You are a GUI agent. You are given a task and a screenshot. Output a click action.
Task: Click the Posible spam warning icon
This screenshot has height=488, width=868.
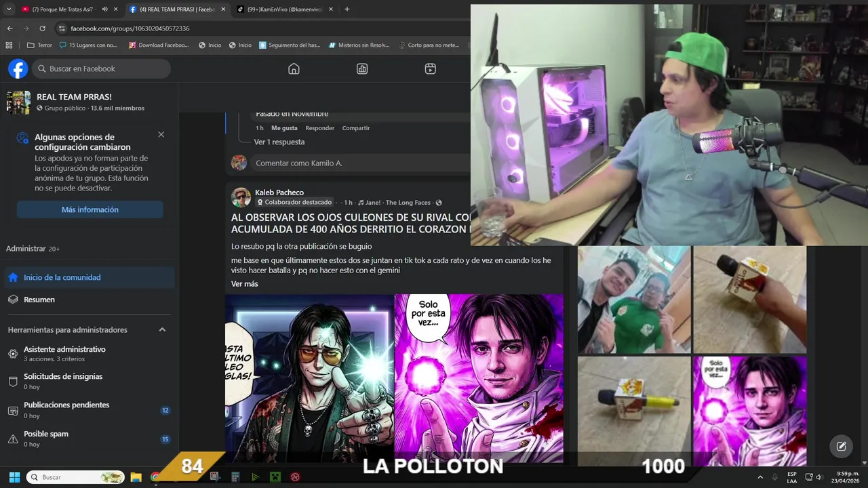[x=13, y=439]
